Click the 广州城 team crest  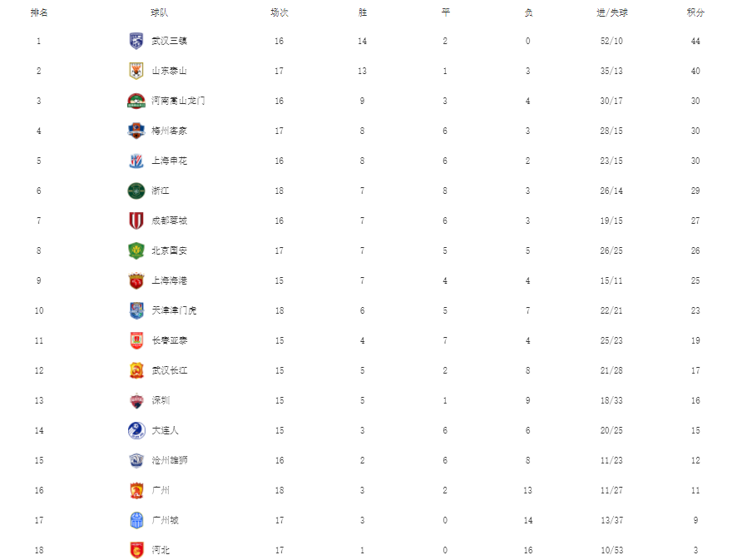(x=136, y=520)
